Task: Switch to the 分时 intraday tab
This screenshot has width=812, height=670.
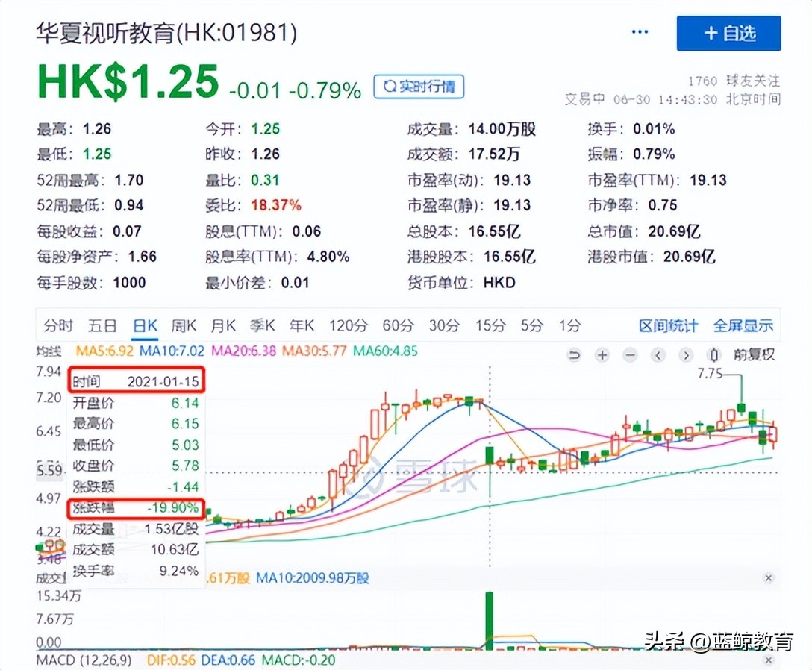Action: pos(59,325)
